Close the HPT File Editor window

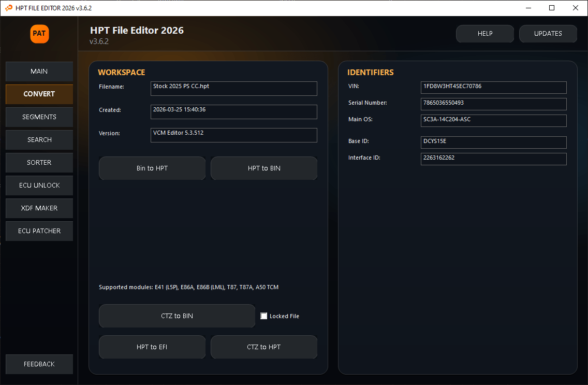pyautogui.click(x=575, y=8)
